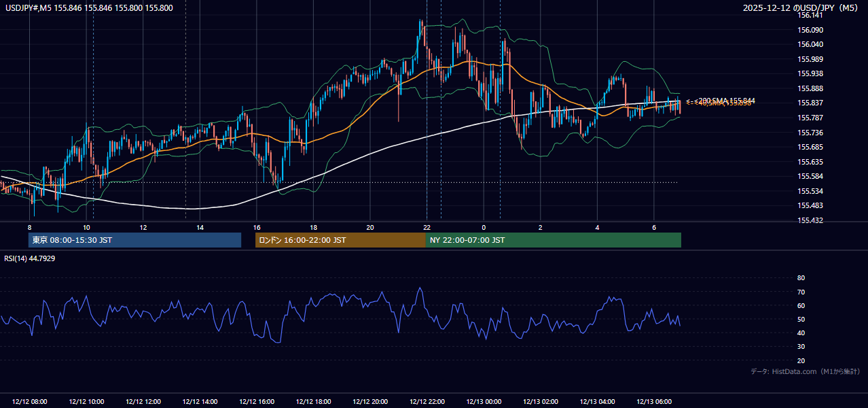This screenshot has height=408, width=868.
Task: Click the bottom date label 12/13 06:00
Action: tap(654, 402)
